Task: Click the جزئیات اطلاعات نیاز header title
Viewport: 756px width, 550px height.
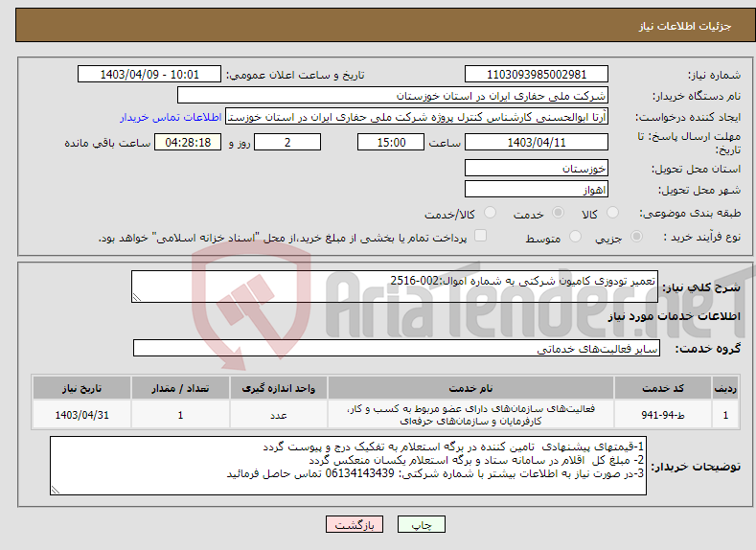Action: [685, 26]
